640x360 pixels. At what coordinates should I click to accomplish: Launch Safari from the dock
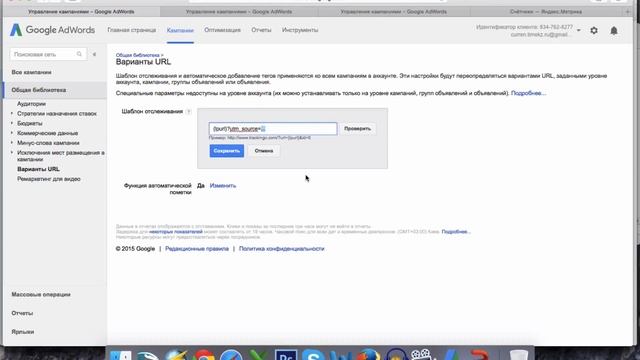(231, 356)
